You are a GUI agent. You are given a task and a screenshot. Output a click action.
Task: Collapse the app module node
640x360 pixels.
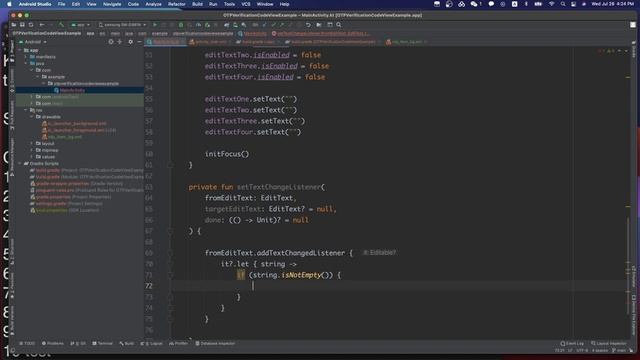point(20,50)
